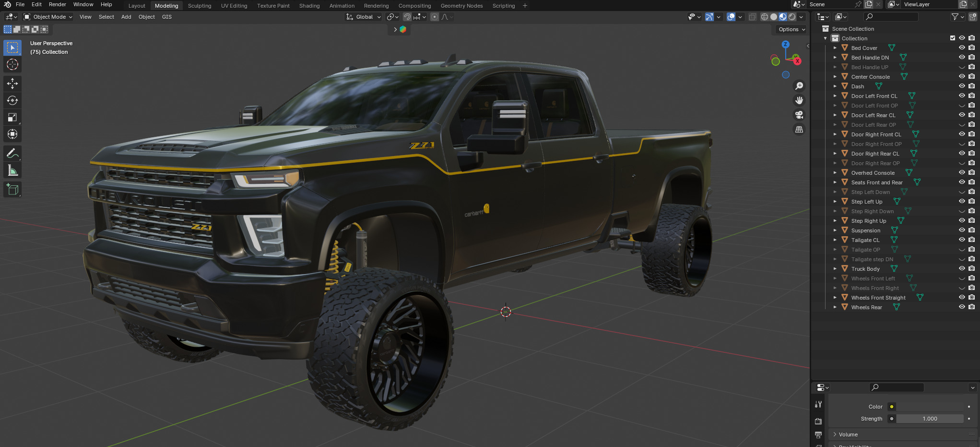Image resolution: width=980 pixels, height=447 pixels.
Task: Open the GIS menu
Action: [166, 17]
